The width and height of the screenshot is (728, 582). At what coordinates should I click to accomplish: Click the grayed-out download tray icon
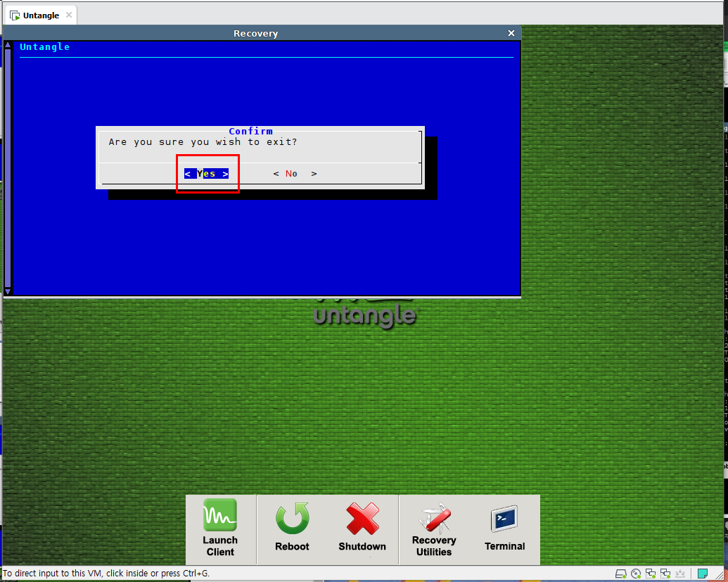(x=680, y=574)
